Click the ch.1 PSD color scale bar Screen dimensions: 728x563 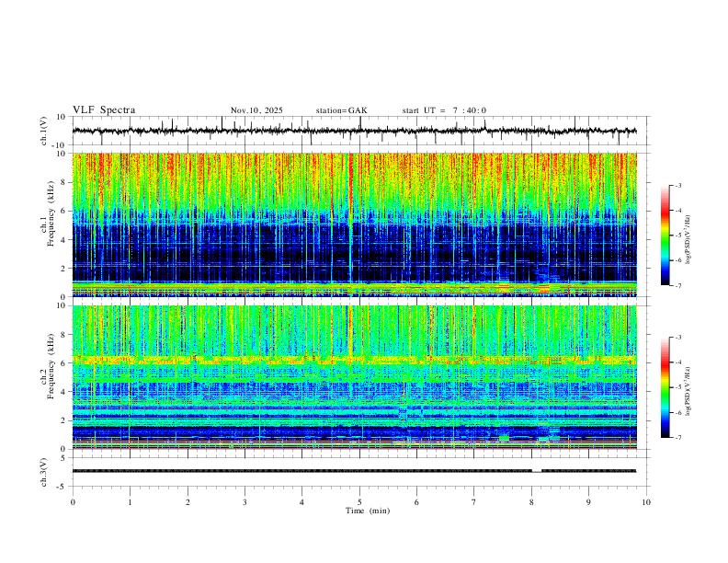[665, 236]
